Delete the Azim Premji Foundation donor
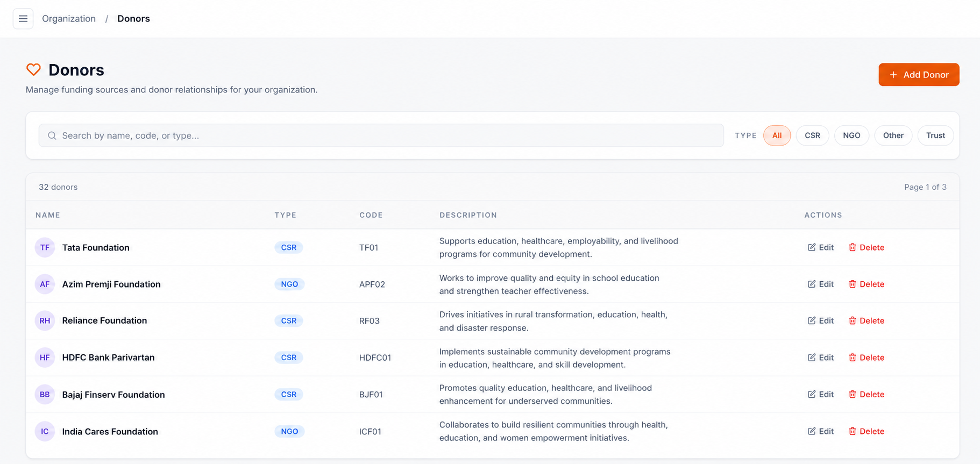Viewport: 980px width, 464px height. click(x=867, y=284)
